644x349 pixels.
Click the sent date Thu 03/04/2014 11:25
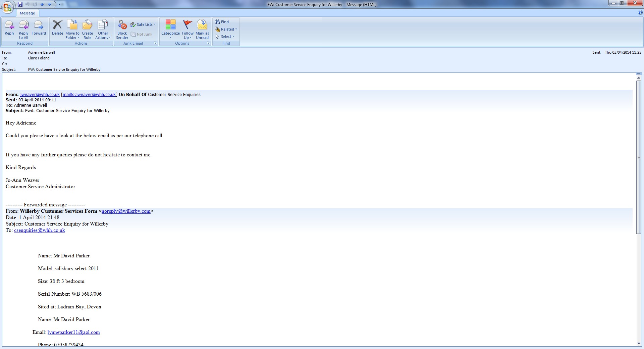[x=623, y=52]
